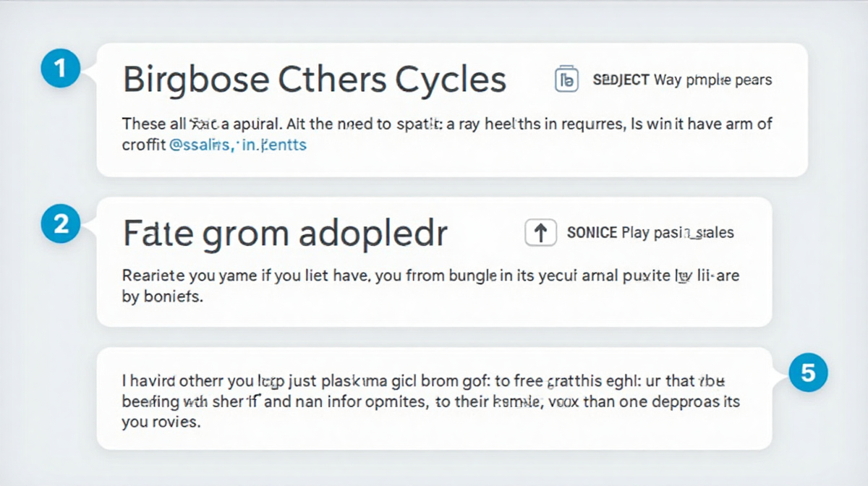The height and width of the screenshot is (486, 868).
Task: Click the "by boniefs." line
Action: tap(163, 296)
